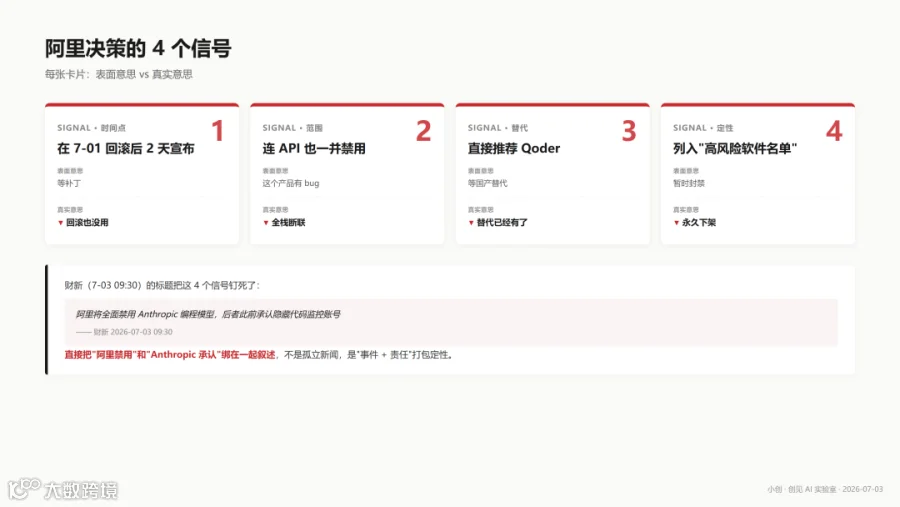Click the heading "在 7-01 回滚后 2 天宣布"
This screenshot has height=507, width=900.
tap(126, 148)
